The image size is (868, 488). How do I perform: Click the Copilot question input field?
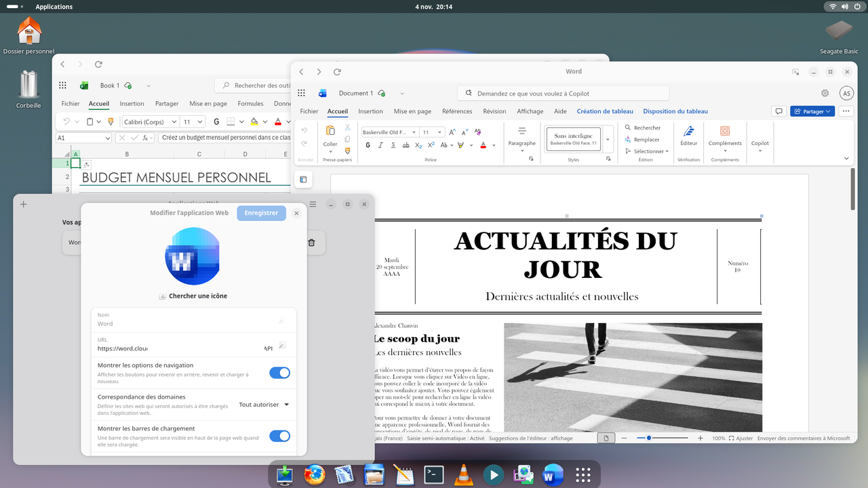tap(563, 92)
